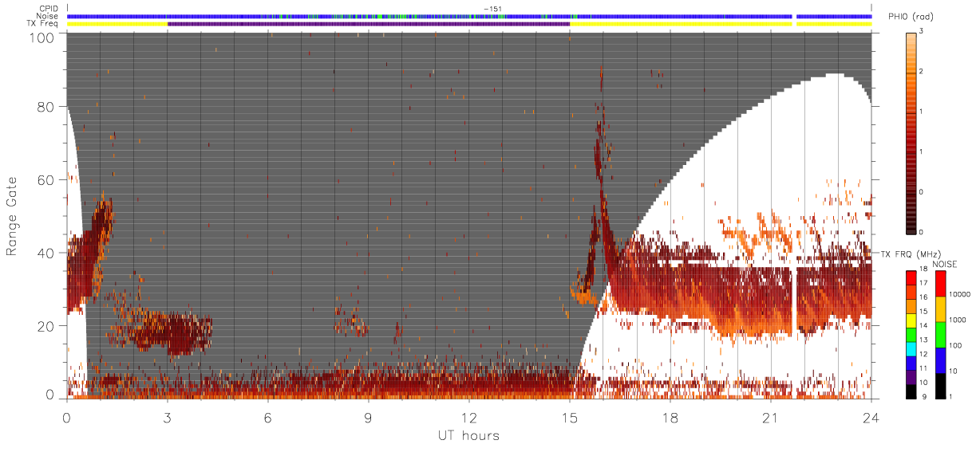This screenshot has width=980, height=452.
Task: Pick the yellow 14–15 MHz swatch
Action: pos(911,320)
